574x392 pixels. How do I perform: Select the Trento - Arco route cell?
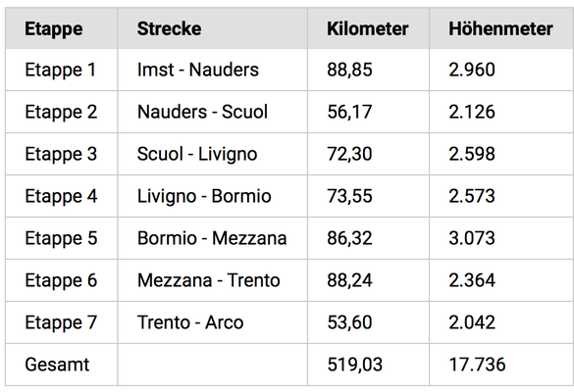[x=212, y=322]
